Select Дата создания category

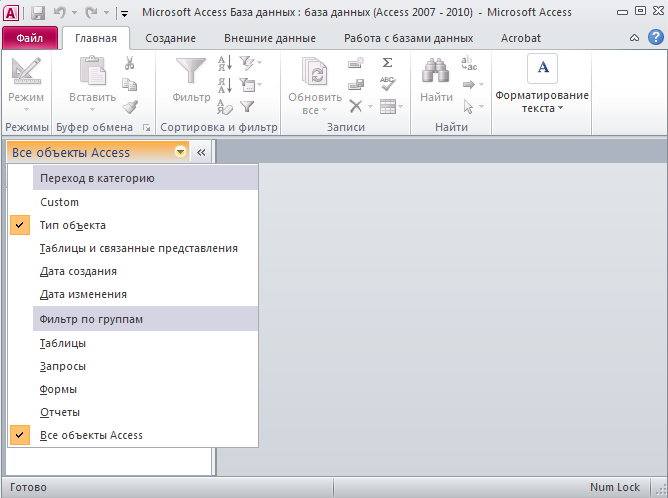tap(133, 271)
